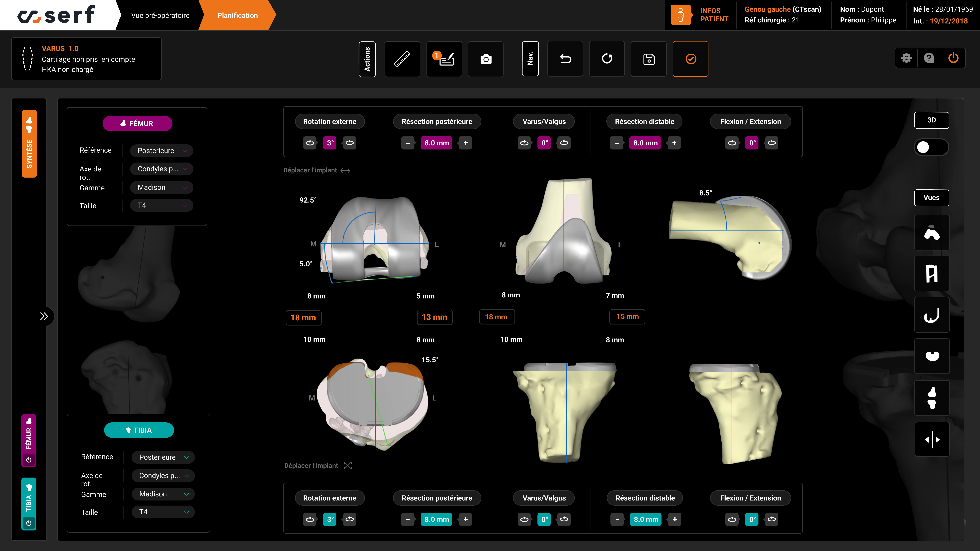Open the ruler measurement tool
Viewport: 980px width, 551px height.
tap(402, 59)
